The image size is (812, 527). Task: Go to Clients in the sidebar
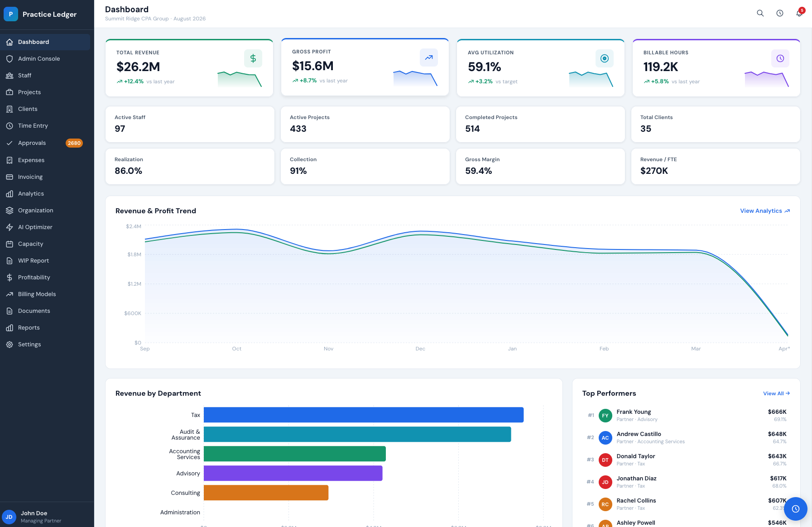pyautogui.click(x=45, y=109)
